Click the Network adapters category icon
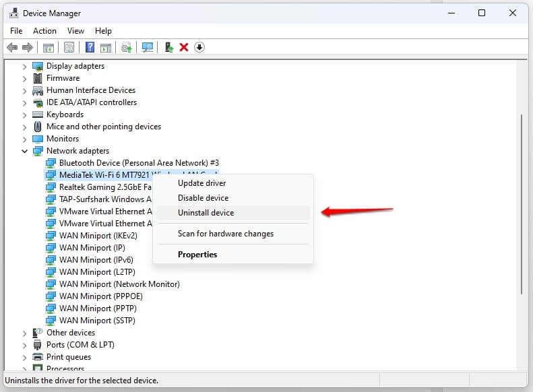The width and height of the screenshot is (533, 392). [38, 151]
